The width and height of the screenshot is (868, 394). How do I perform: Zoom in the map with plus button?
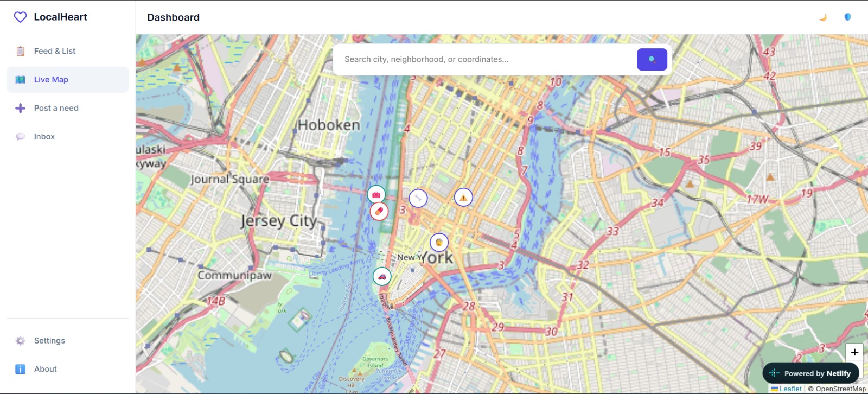tap(854, 352)
